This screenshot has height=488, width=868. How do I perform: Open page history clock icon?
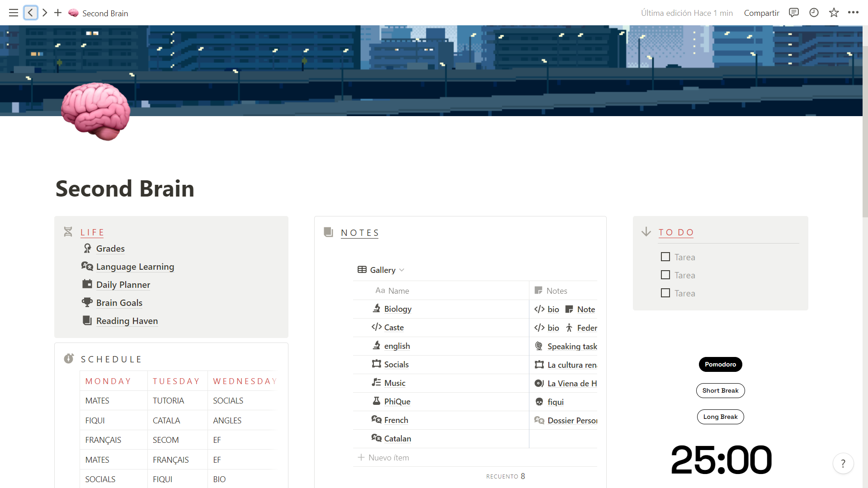point(814,13)
